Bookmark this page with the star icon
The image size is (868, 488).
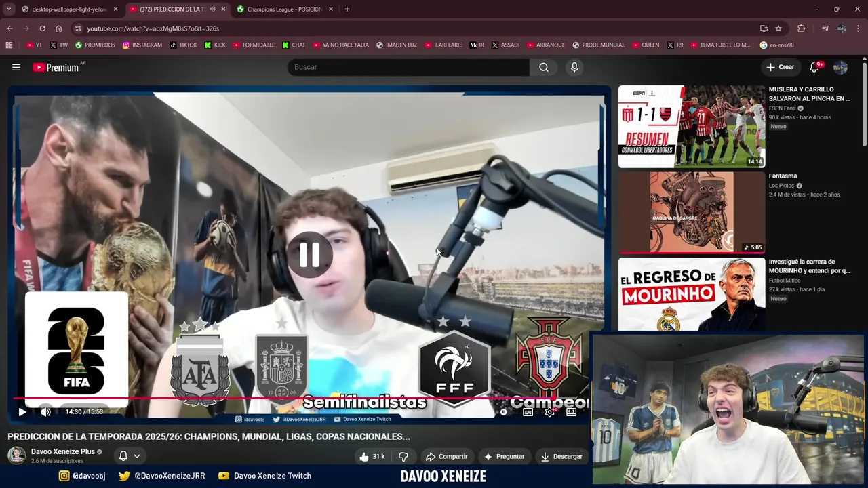[x=778, y=28]
